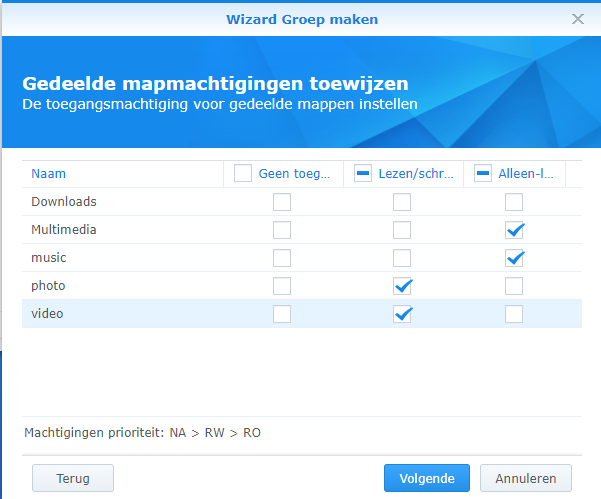The width and height of the screenshot is (601, 499).
Task: Uncheck Alleen-lezen for Multimedia folder
Action: pos(514,230)
